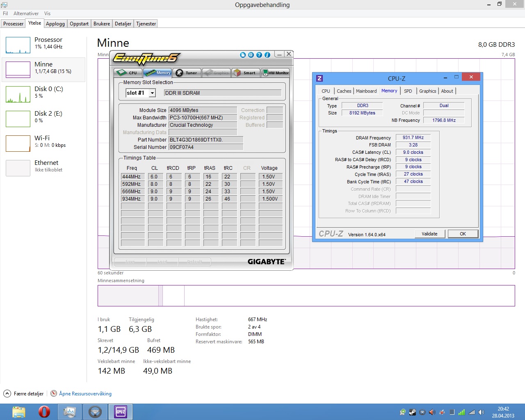Click the DRAM Frequency value 931.7 MHz
Image resolution: width=525 pixels, height=420 pixels.
[x=413, y=138]
